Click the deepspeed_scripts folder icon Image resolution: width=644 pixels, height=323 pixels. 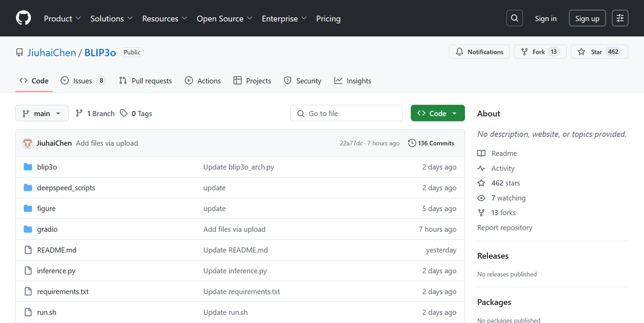click(28, 188)
